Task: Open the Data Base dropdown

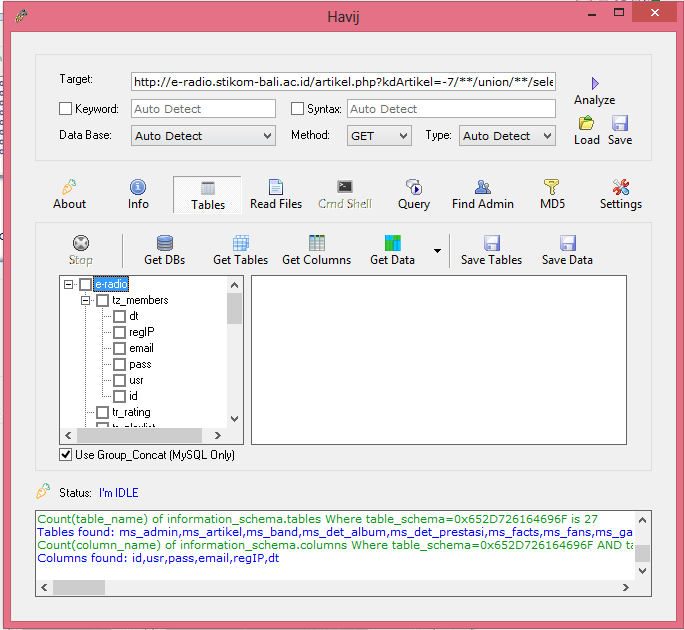Action: (203, 136)
